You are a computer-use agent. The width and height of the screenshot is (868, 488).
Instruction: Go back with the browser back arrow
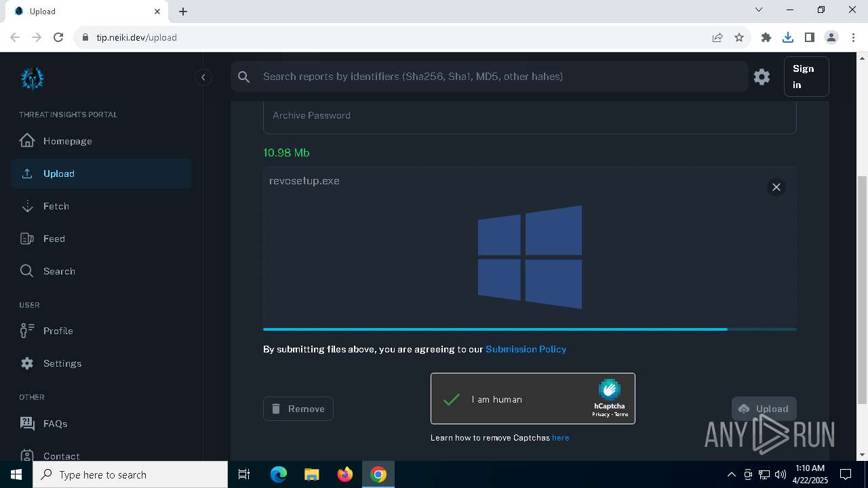(x=15, y=37)
